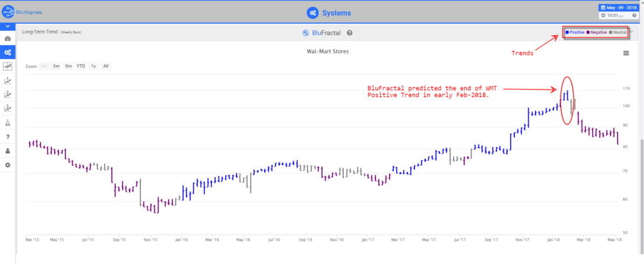Open the chart 2 sidebar icon

(8, 94)
